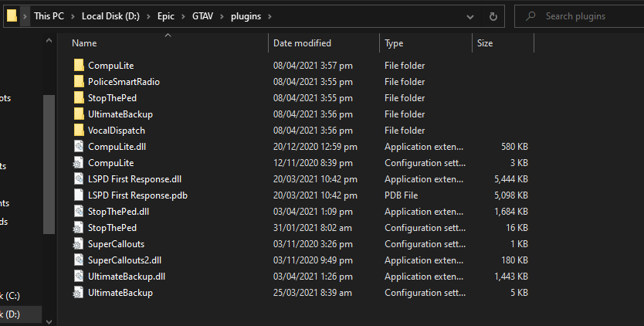The width and height of the screenshot is (644, 326).
Task: Sort files by the Name column
Action: (85, 43)
